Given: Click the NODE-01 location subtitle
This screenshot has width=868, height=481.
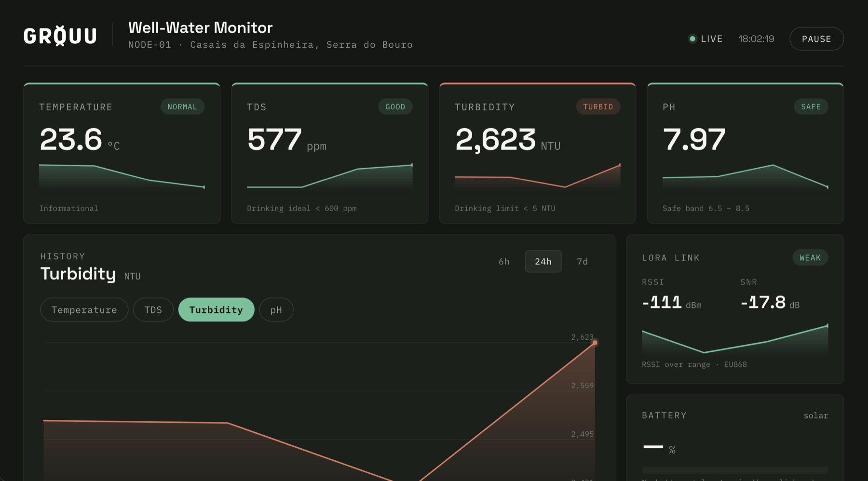Looking at the screenshot, I should (x=271, y=45).
